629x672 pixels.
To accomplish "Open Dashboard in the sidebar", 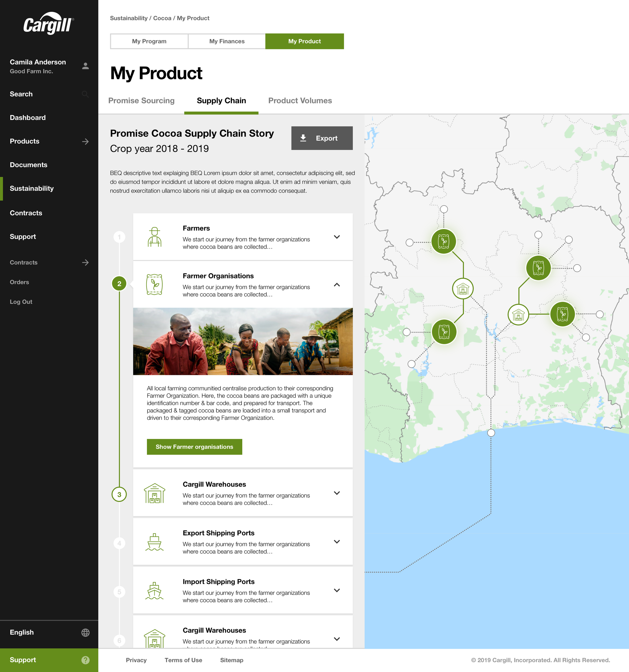I will [28, 118].
